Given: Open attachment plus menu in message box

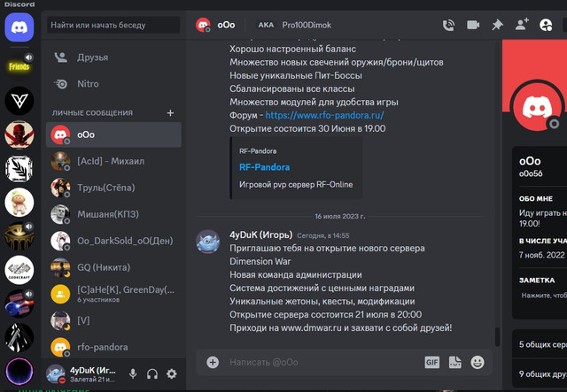Looking at the screenshot, I should pyautogui.click(x=213, y=362).
